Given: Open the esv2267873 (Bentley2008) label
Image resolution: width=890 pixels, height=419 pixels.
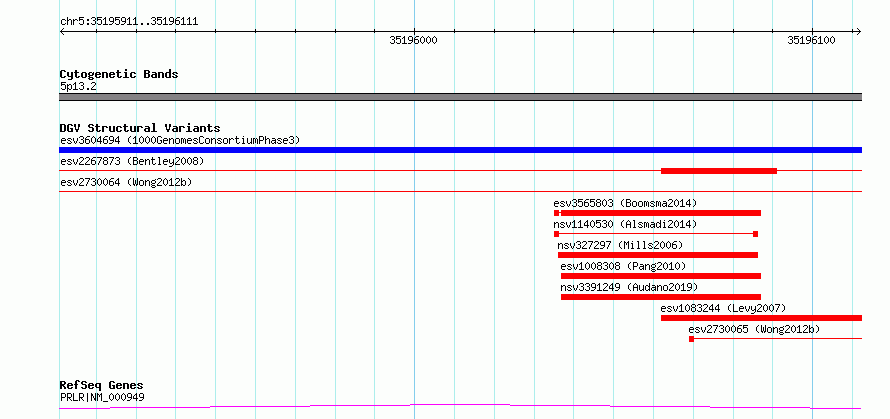Looking at the screenshot, I should [x=132, y=161].
